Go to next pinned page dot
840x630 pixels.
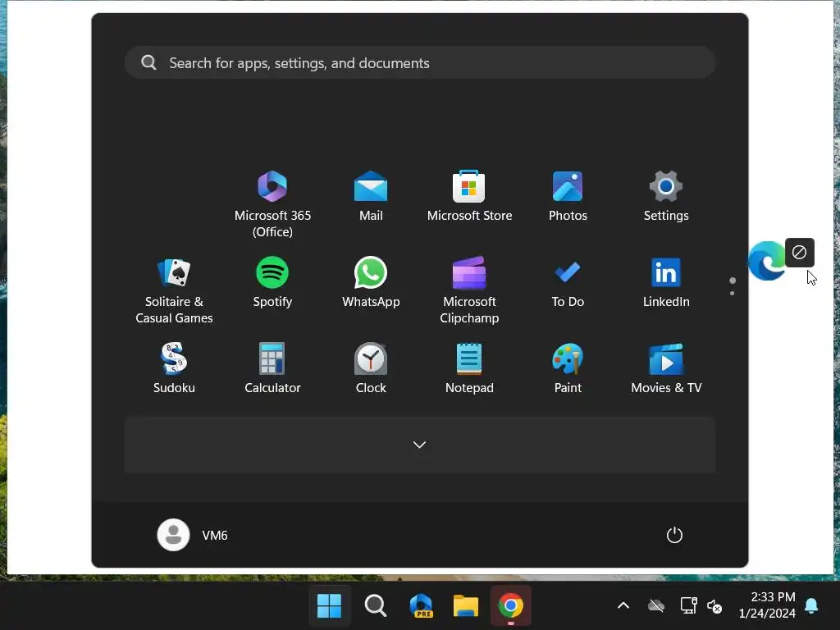pyautogui.click(x=732, y=293)
